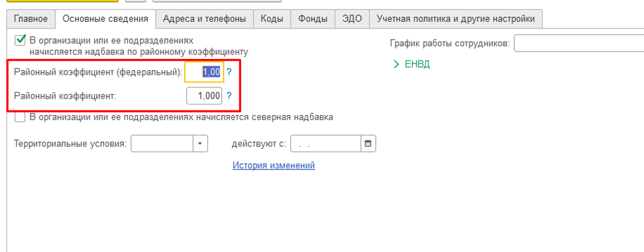Show help for Районный коэффициент 1,000

[229, 96]
